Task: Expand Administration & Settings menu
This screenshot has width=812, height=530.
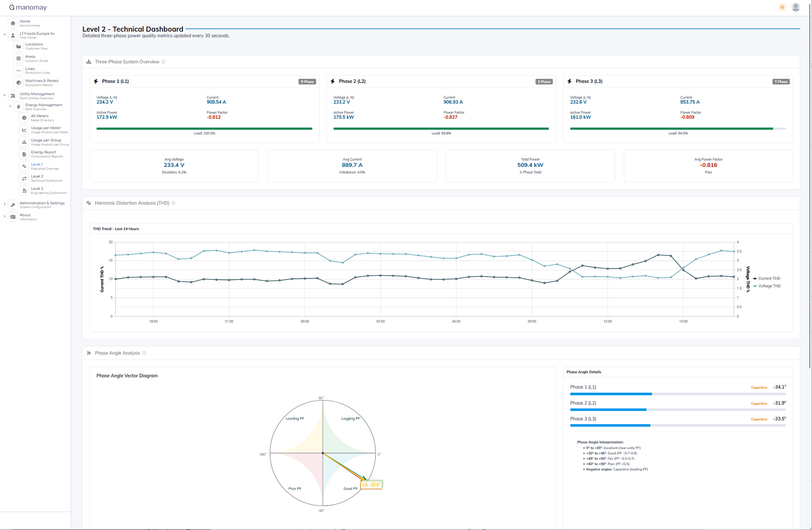Action: click(x=5, y=204)
